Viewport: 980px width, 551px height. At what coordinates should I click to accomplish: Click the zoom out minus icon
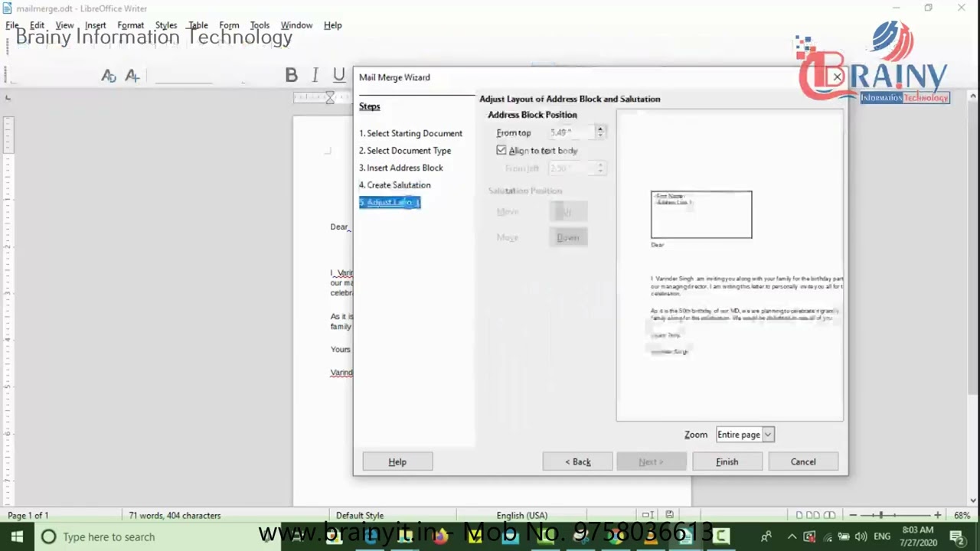coord(853,515)
